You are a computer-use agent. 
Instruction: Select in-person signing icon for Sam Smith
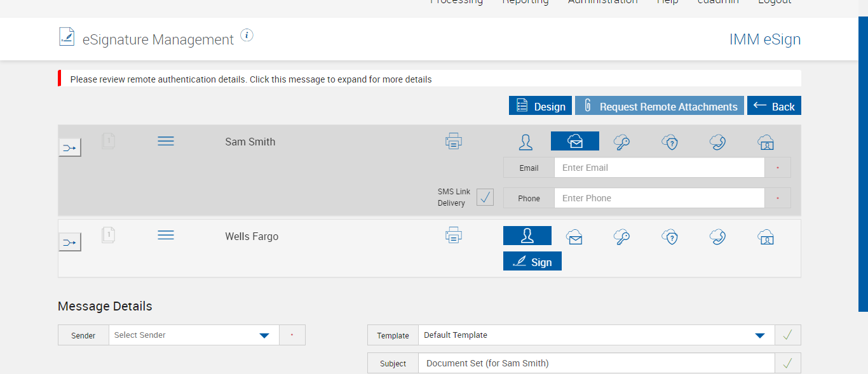526,142
